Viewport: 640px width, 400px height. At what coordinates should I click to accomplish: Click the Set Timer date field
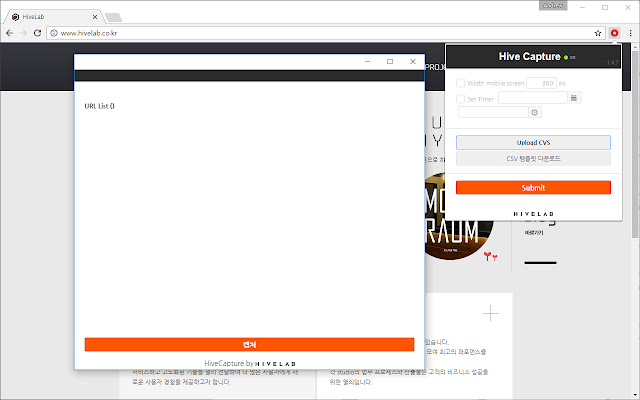point(533,98)
